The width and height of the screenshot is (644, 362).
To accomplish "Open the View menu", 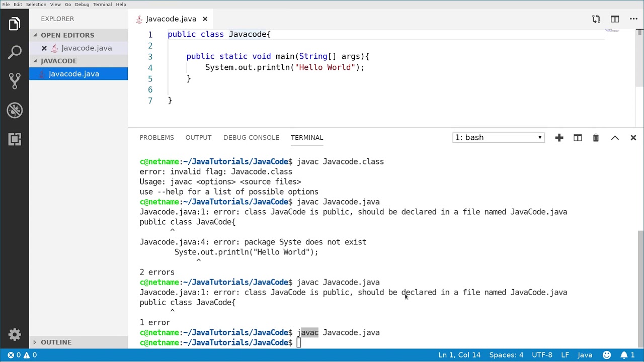I will coord(55,5).
